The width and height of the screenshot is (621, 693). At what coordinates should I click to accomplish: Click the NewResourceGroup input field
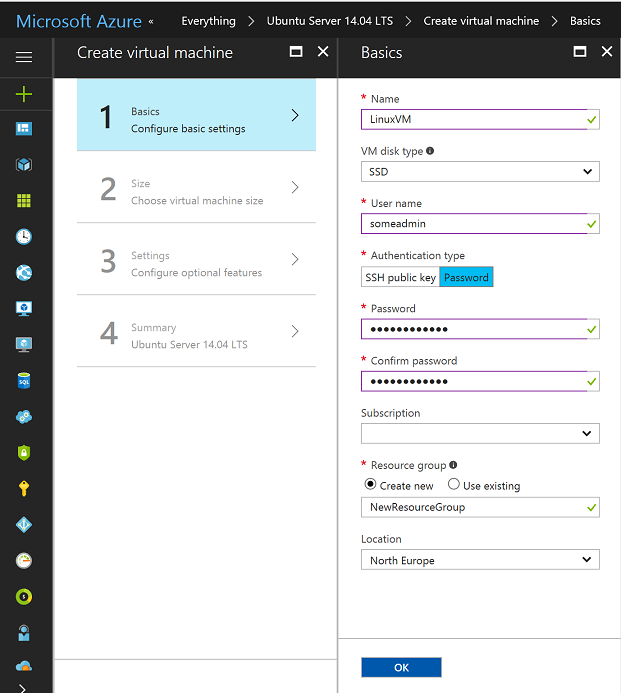point(480,507)
